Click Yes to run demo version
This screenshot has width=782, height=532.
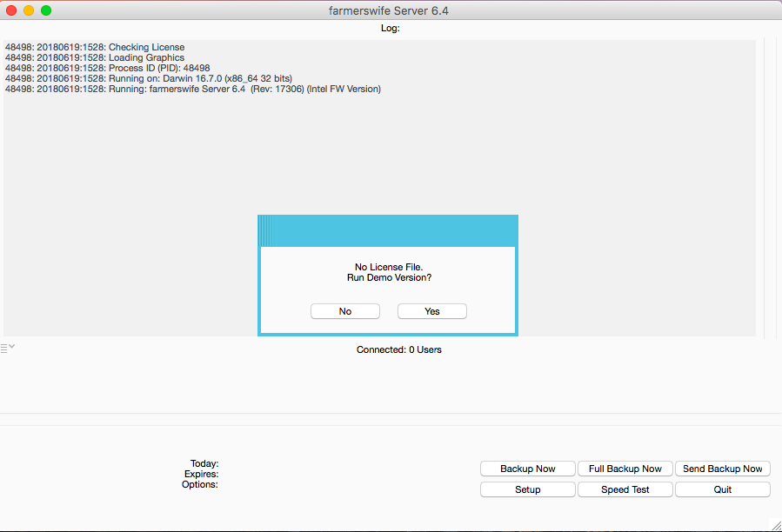click(x=432, y=311)
